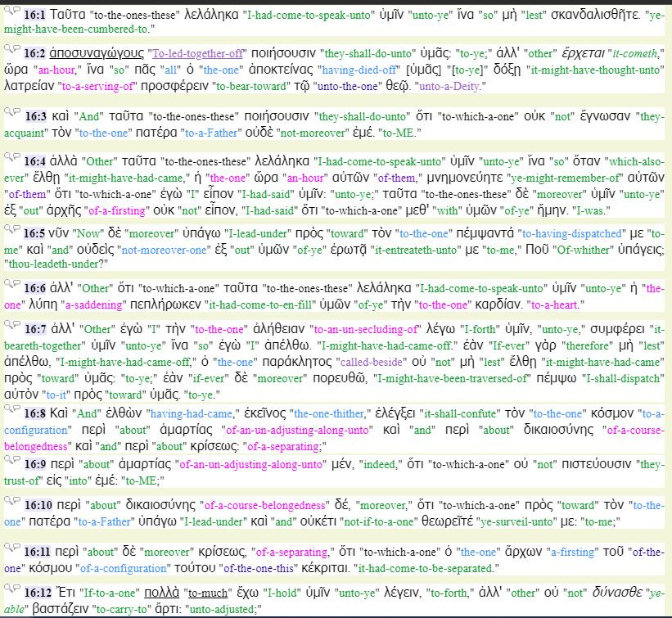672x618 pixels.
Task: Click the purple gloss "unto-a-Deity"
Action: click(451, 86)
